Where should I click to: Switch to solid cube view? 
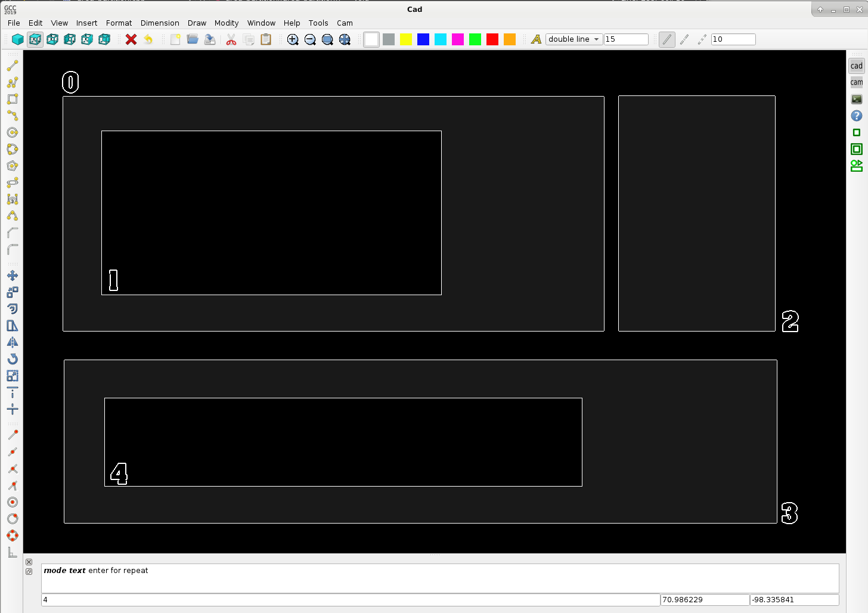coord(18,39)
